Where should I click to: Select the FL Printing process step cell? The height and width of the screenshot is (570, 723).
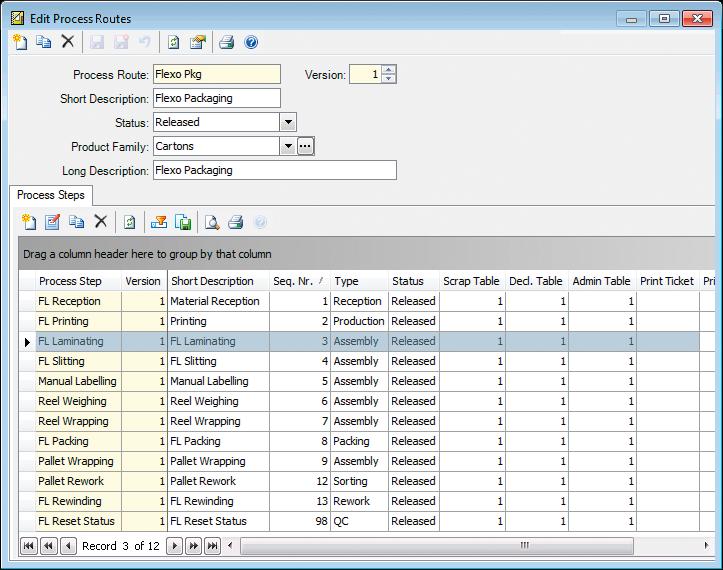click(x=78, y=321)
